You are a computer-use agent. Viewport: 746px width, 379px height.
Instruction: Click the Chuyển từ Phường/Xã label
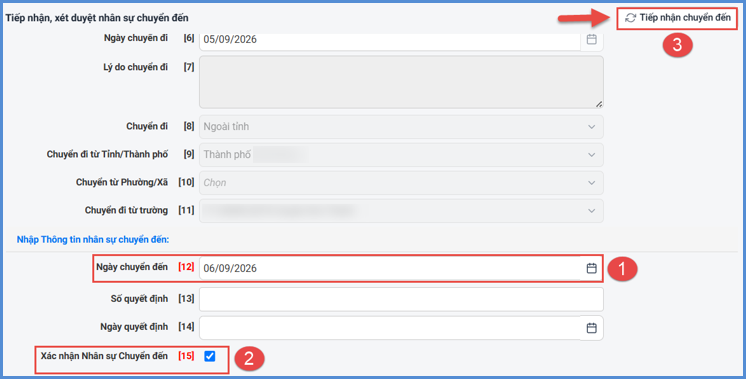(x=122, y=182)
